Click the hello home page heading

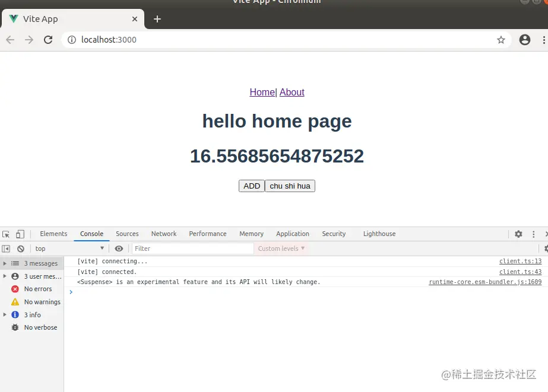click(x=277, y=121)
